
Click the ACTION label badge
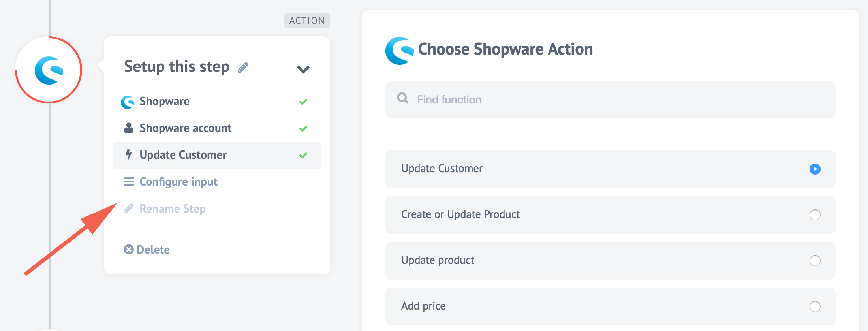coord(307,21)
